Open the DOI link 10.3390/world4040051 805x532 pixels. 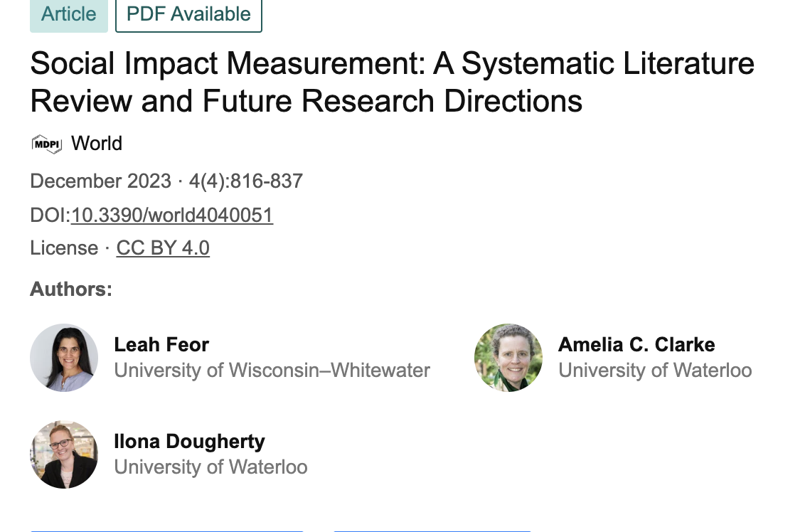click(172, 215)
